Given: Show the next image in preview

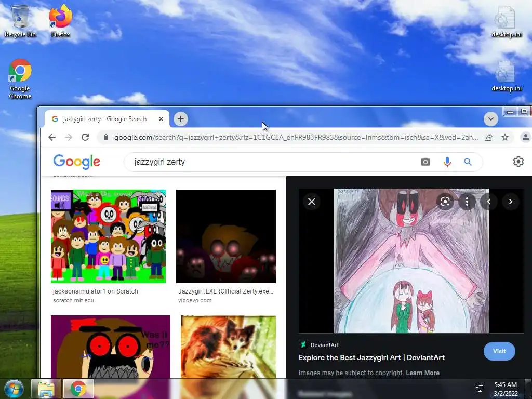Looking at the screenshot, I should (510, 202).
